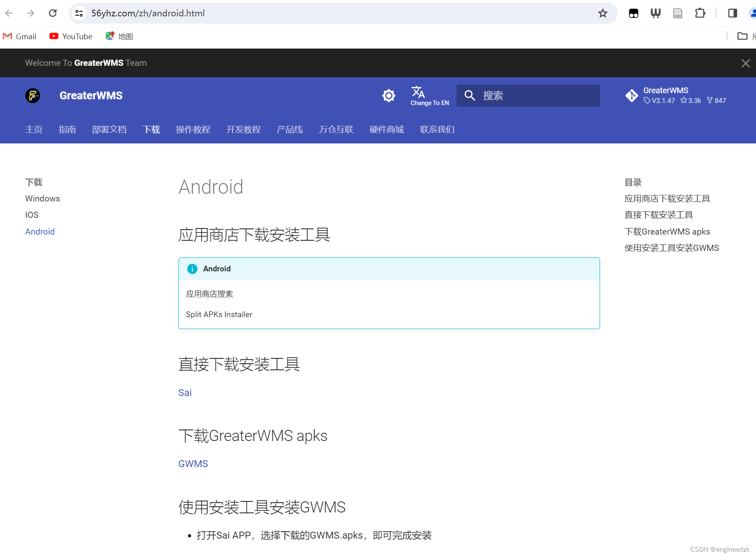Screen dimensions: 756x557
Task: Click the Split APKs Installer text
Action: click(219, 315)
